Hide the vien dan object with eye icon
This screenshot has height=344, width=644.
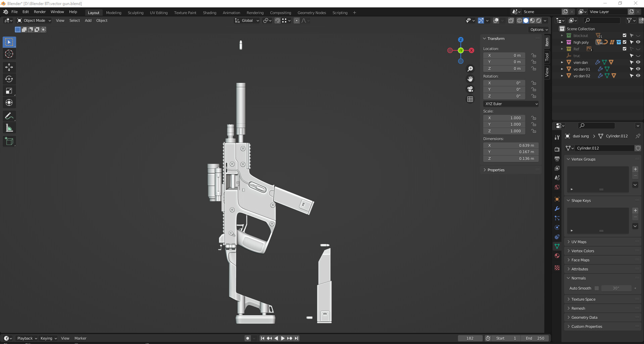(638, 62)
